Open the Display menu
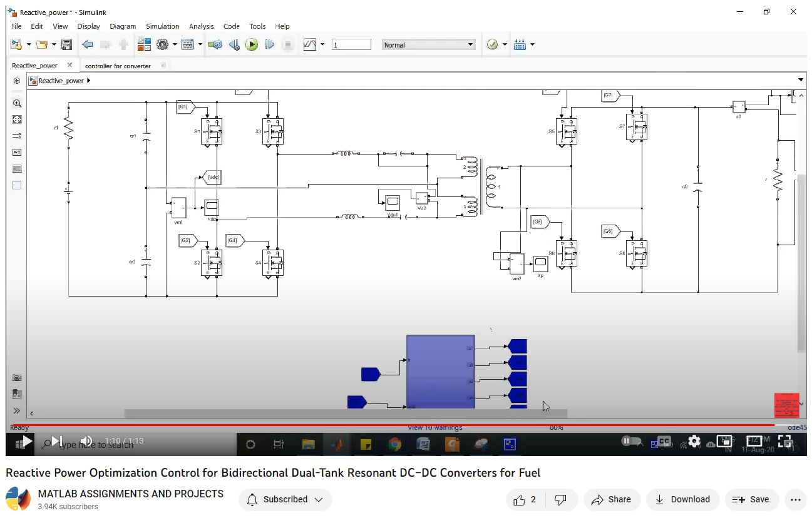812x518 pixels. click(88, 26)
